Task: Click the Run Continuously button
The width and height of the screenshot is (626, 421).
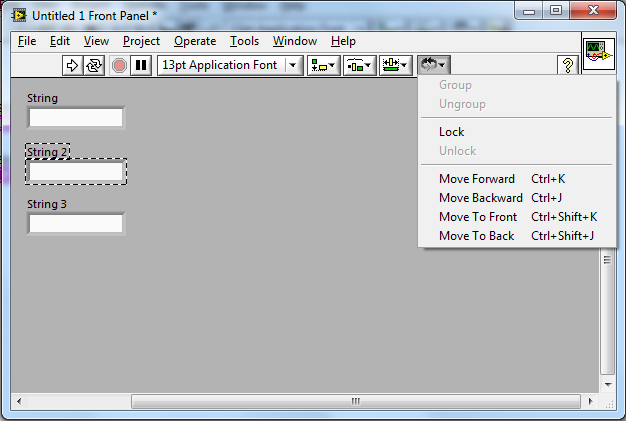Action: coord(93,65)
